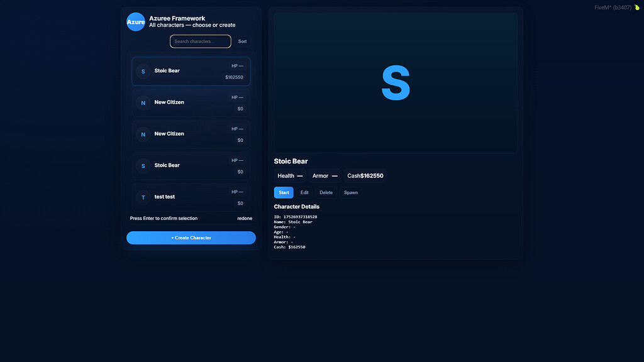Open the Edit option for Stoic Bear
644x362 pixels.
point(304,192)
